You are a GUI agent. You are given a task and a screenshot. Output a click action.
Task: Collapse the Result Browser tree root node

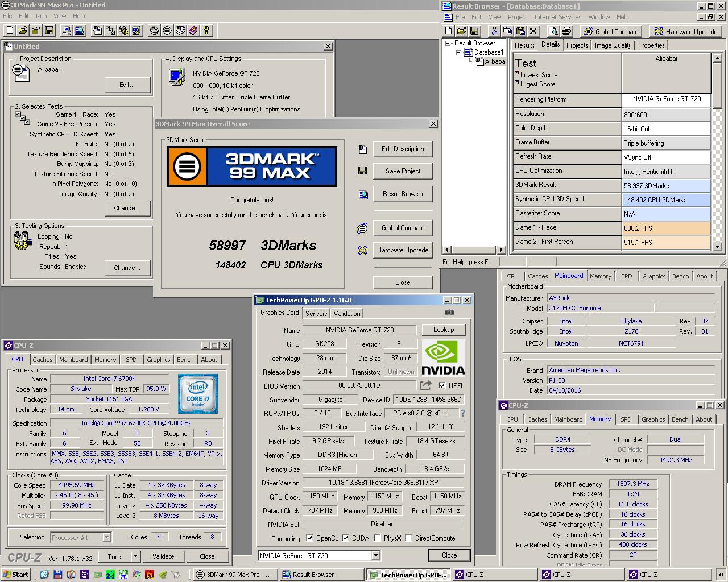[x=448, y=43]
